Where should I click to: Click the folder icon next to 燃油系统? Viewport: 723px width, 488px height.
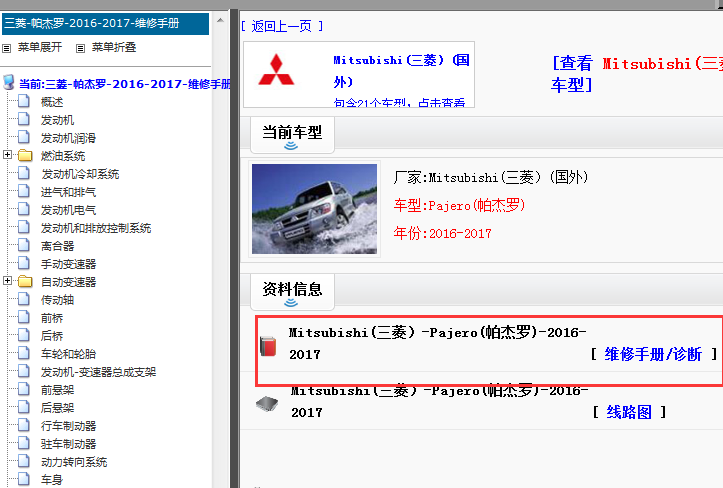click(x=25, y=155)
